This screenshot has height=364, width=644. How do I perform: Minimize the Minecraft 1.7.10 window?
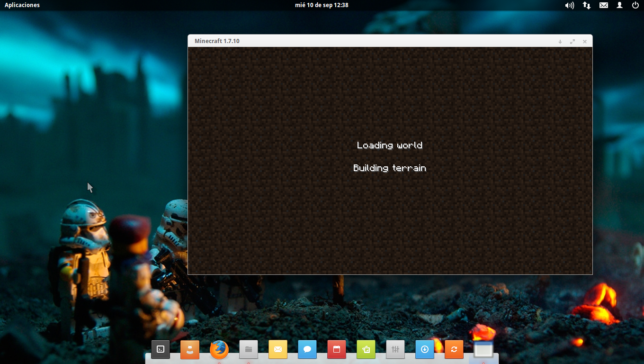pos(560,42)
